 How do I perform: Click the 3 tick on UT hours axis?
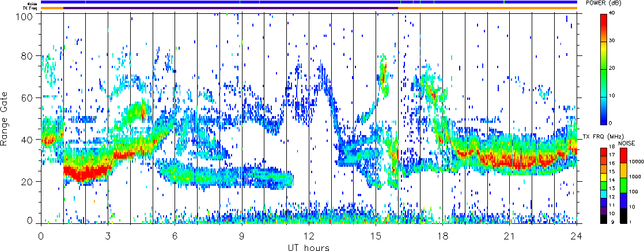point(108,236)
